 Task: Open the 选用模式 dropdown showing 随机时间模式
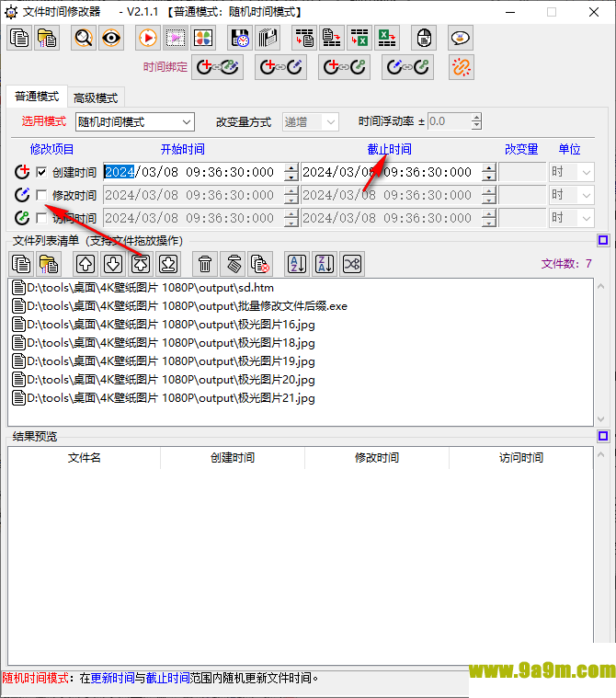[135, 122]
